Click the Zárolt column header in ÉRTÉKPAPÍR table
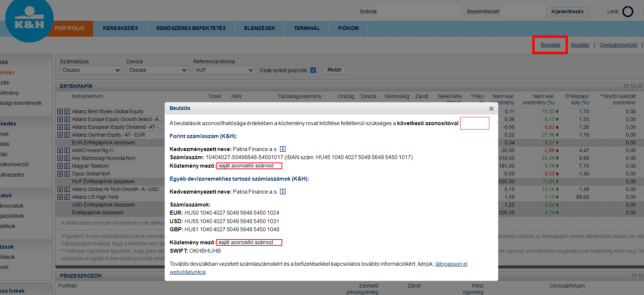Image resolution: width=644 pixels, height=295 pixels. point(422,96)
